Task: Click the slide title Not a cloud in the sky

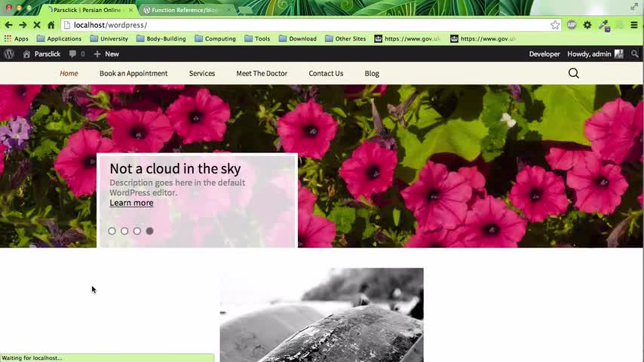Action: [176, 168]
